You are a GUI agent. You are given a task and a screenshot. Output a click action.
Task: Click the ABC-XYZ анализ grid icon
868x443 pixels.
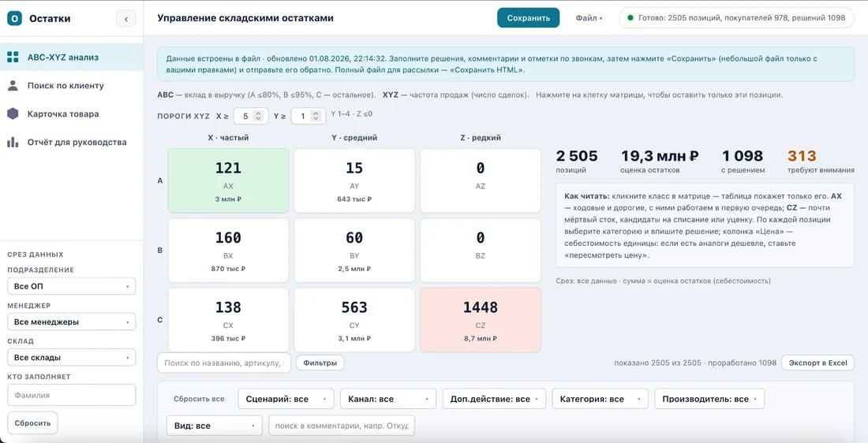pyautogui.click(x=13, y=57)
